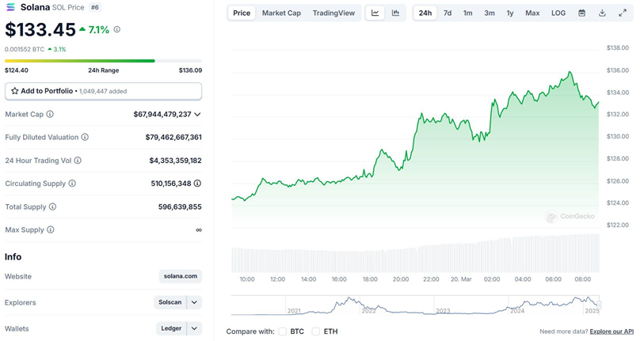644x341 pixels.
Task: Tick the ETH compare checkbox
Action: click(316, 332)
